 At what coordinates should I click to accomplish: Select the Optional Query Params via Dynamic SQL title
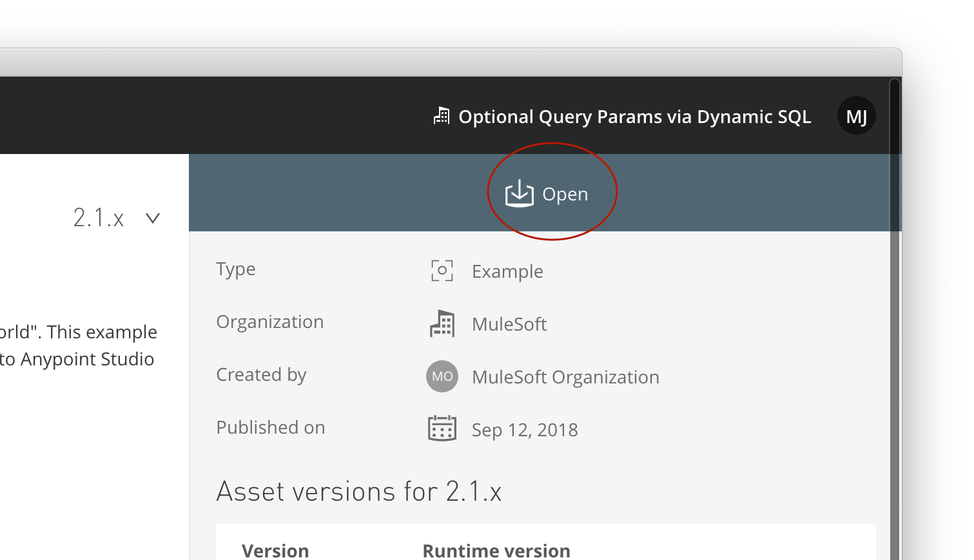pos(634,117)
